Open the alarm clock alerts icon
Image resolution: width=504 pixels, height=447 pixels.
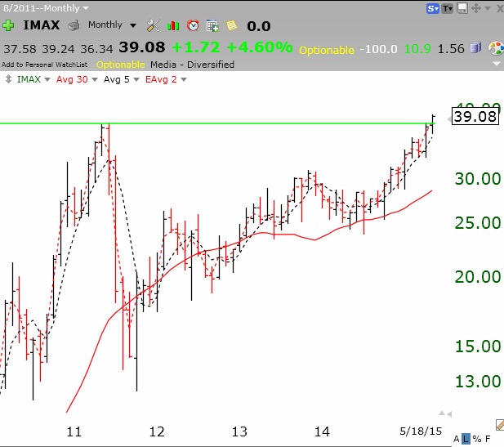click(193, 25)
